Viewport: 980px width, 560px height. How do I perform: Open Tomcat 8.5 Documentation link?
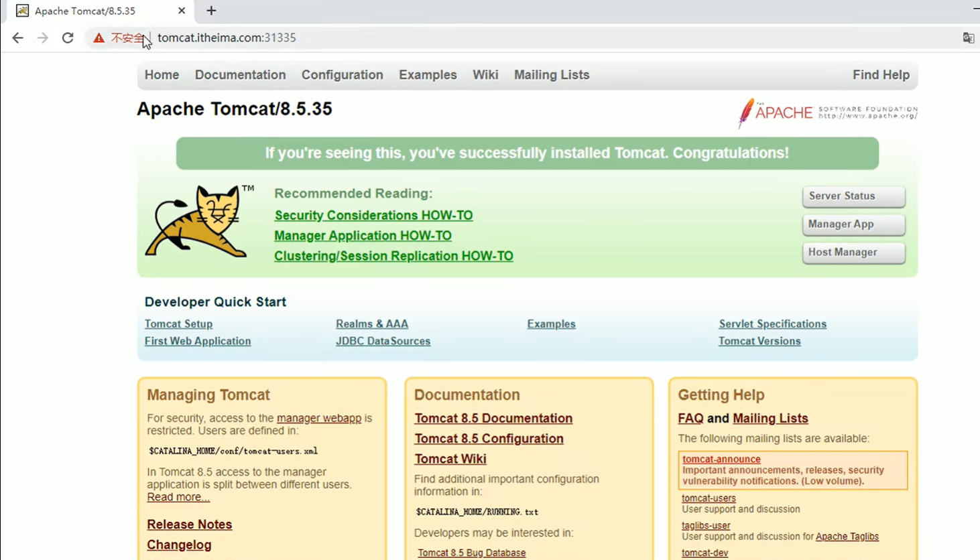click(493, 419)
